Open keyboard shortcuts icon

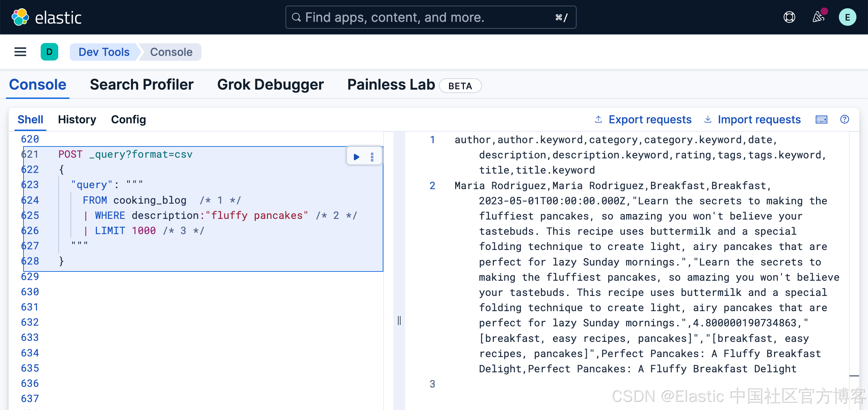821,120
